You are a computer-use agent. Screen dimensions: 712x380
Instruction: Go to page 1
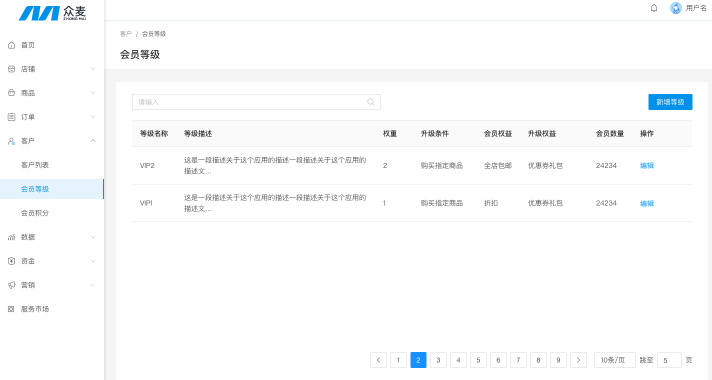point(398,360)
